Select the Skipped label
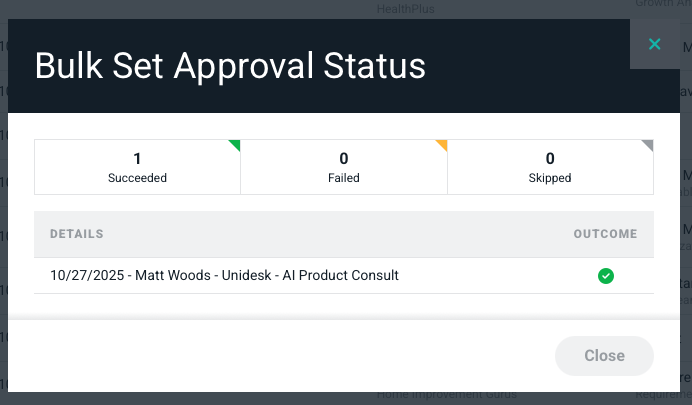 (550, 178)
